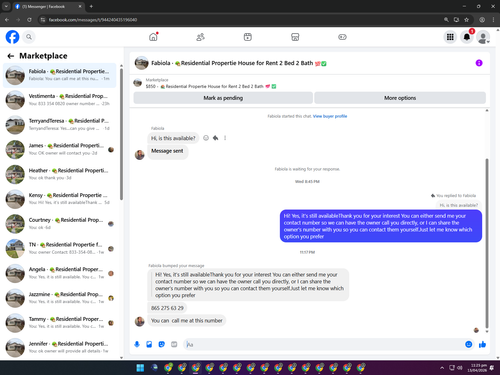Screen dimensions: 500x375
Task: Click Mark as pending button
Action: [x=223, y=98]
